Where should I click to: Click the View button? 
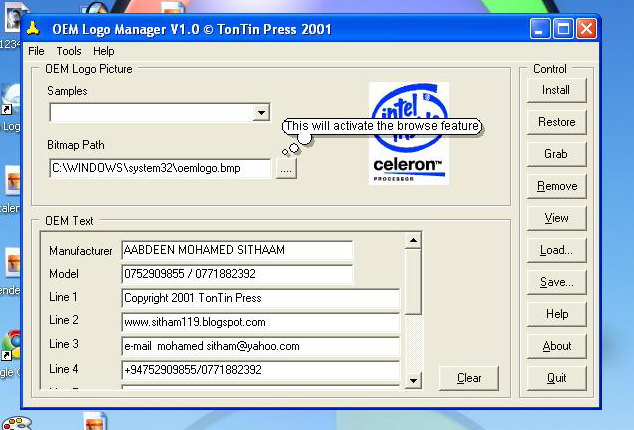(x=556, y=218)
